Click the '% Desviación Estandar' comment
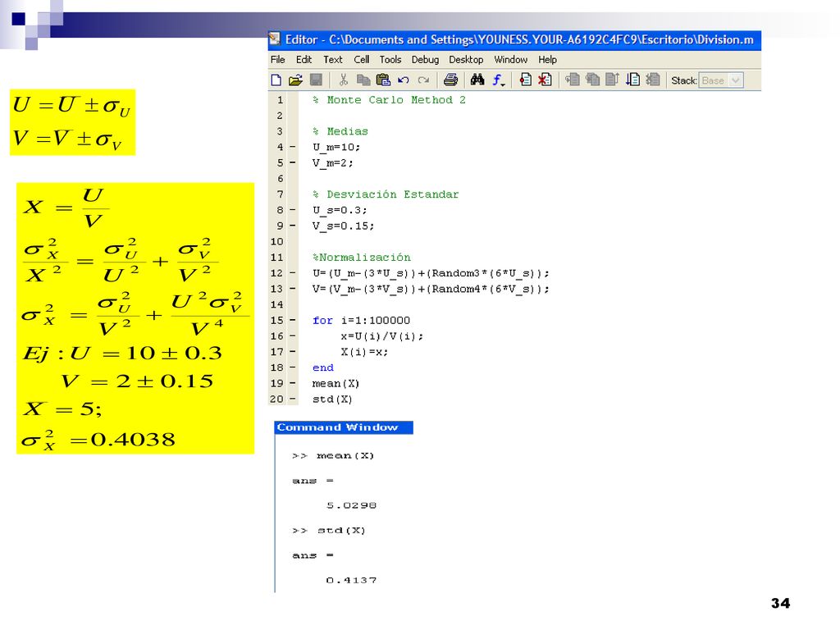This screenshot has width=840, height=630. [386, 194]
